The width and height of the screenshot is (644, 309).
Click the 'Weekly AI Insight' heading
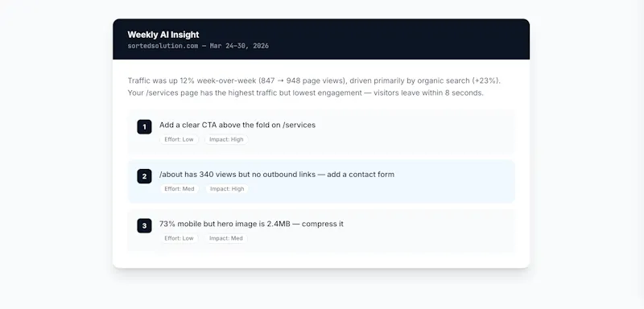[163, 35]
